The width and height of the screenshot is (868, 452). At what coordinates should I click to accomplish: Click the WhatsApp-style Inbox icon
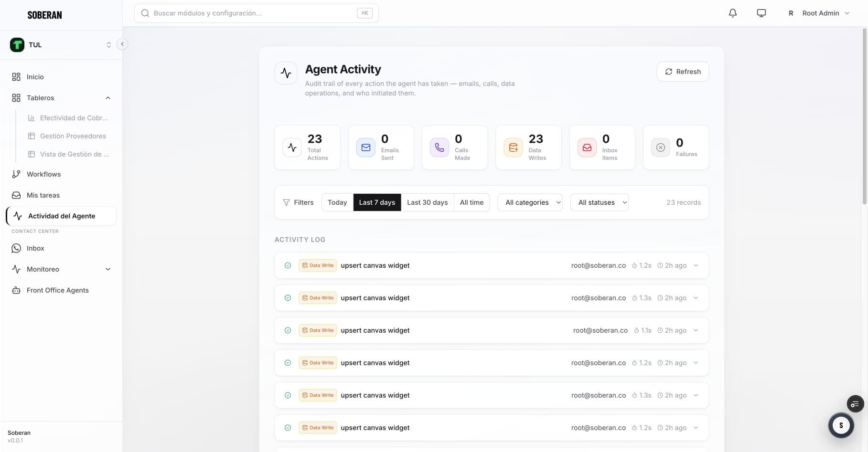click(x=16, y=248)
